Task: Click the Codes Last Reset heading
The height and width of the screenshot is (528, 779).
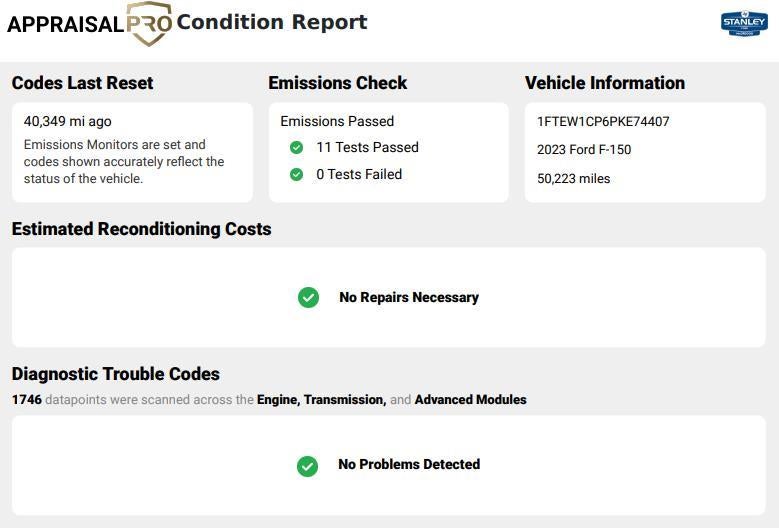Action: [82, 83]
